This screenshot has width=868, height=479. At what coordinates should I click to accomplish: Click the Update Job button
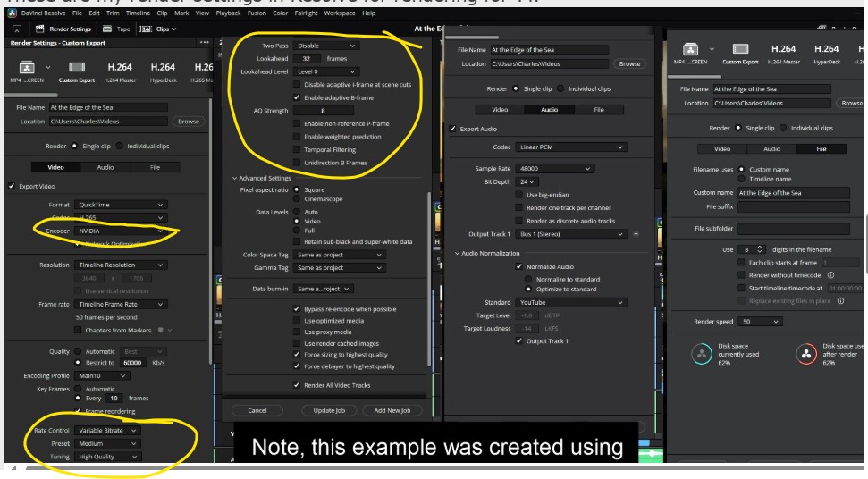point(329,410)
